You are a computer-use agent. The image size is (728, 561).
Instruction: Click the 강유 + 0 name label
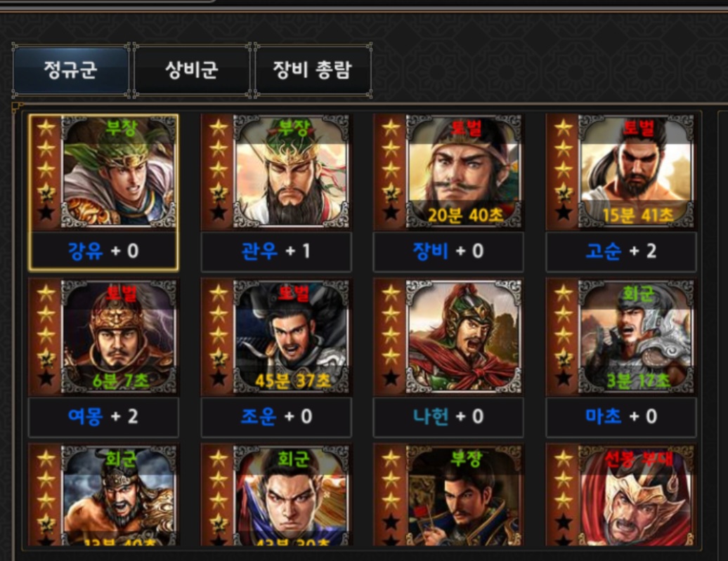tap(103, 251)
